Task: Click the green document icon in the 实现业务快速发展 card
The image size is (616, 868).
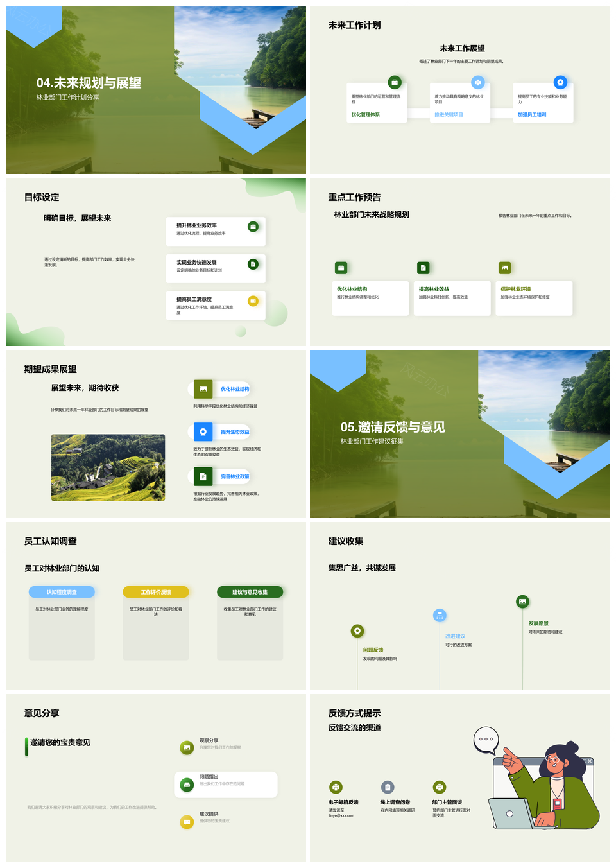Action: point(253,264)
